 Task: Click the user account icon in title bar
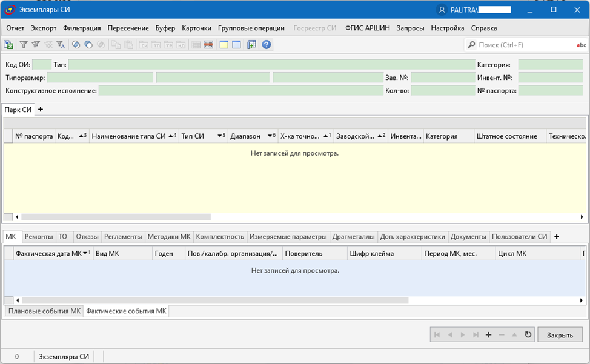[442, 10]
